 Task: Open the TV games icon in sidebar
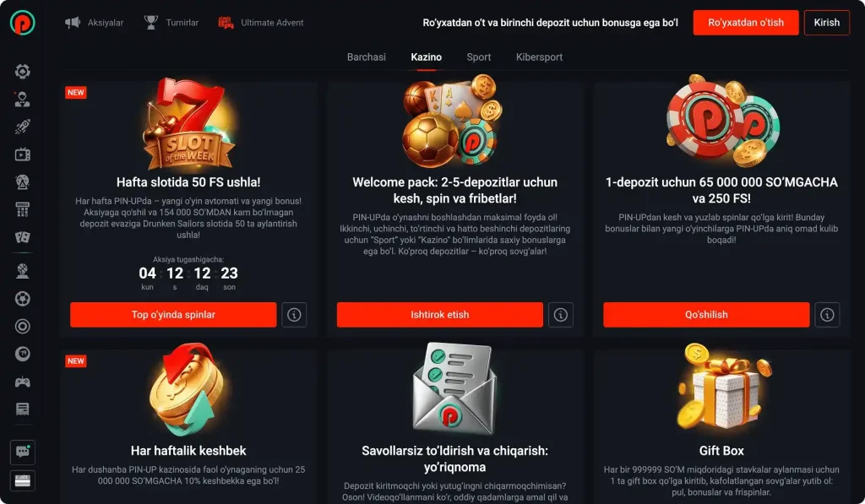[22, 154]
